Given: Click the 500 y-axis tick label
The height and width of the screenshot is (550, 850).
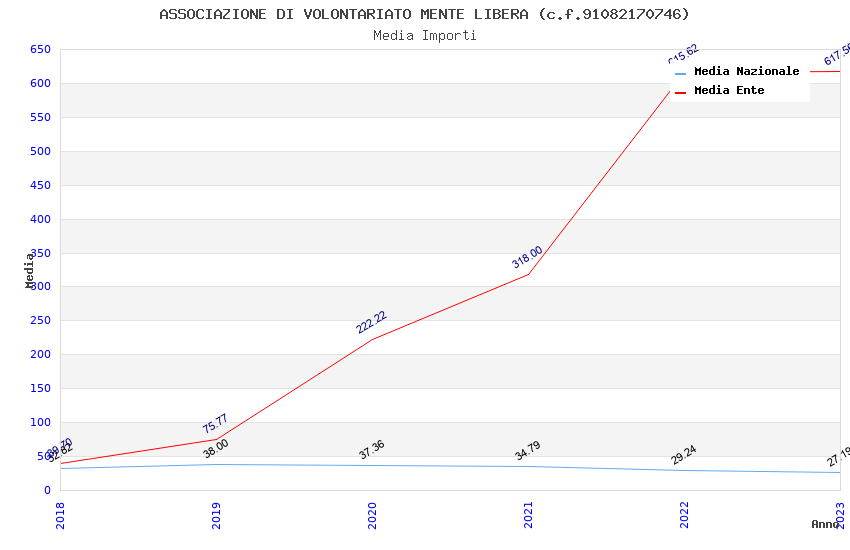Looking at the screenshot, I should click(x=40, y=152).
